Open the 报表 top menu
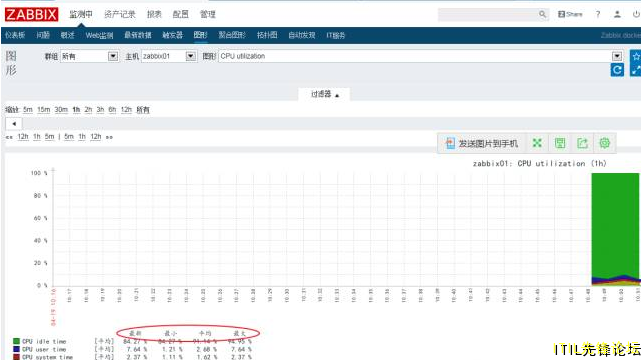This screenshot has height=360, width=641. pyautogui.click(x=154, y=14)
